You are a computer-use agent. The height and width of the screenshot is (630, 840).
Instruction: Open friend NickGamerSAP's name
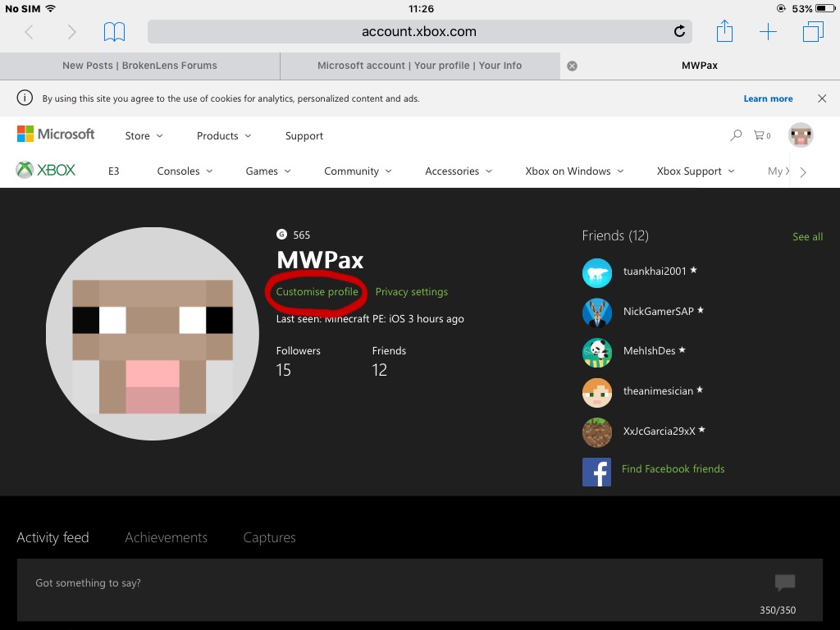[x=659, y=311]
